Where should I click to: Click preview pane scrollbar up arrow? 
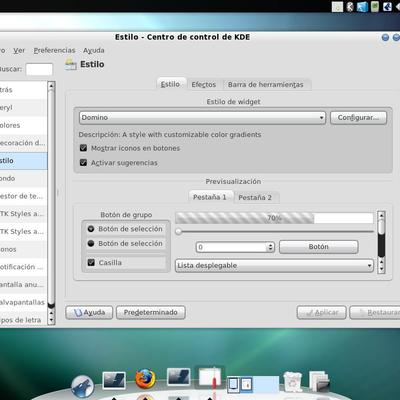pos(382,215)
